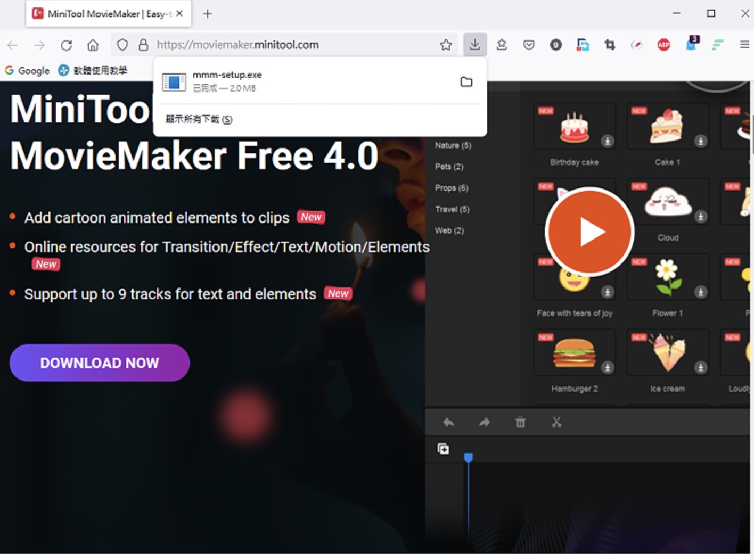The height and width of the screenshot is (560, 754).
Task: Click the bookmark shortcut star icon in the toolbar
Action: coord(502,45)
